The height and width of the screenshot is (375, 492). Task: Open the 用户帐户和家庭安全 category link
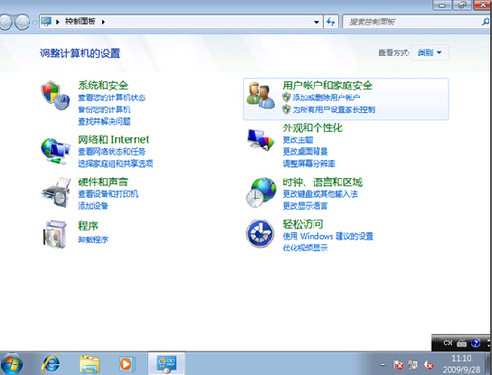(328, 85)
